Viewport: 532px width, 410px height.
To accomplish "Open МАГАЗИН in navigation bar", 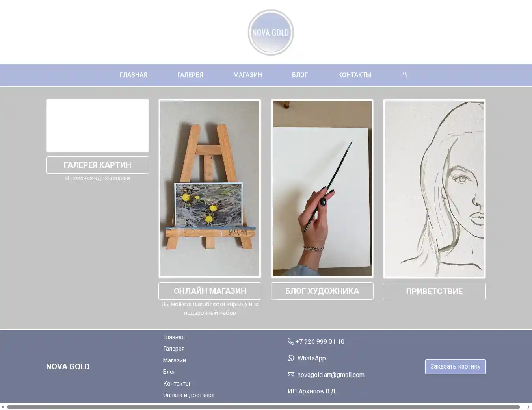I will coord(247,75).
